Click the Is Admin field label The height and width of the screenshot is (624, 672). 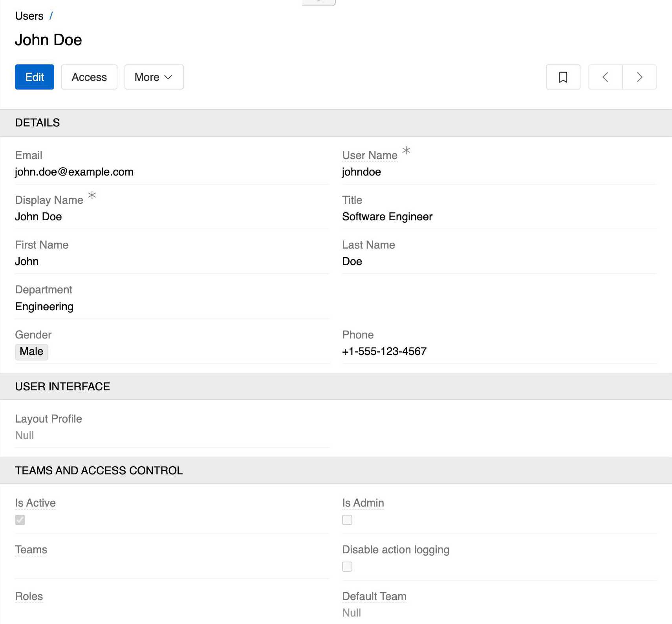pyautogui.click(x=363, y=503)
